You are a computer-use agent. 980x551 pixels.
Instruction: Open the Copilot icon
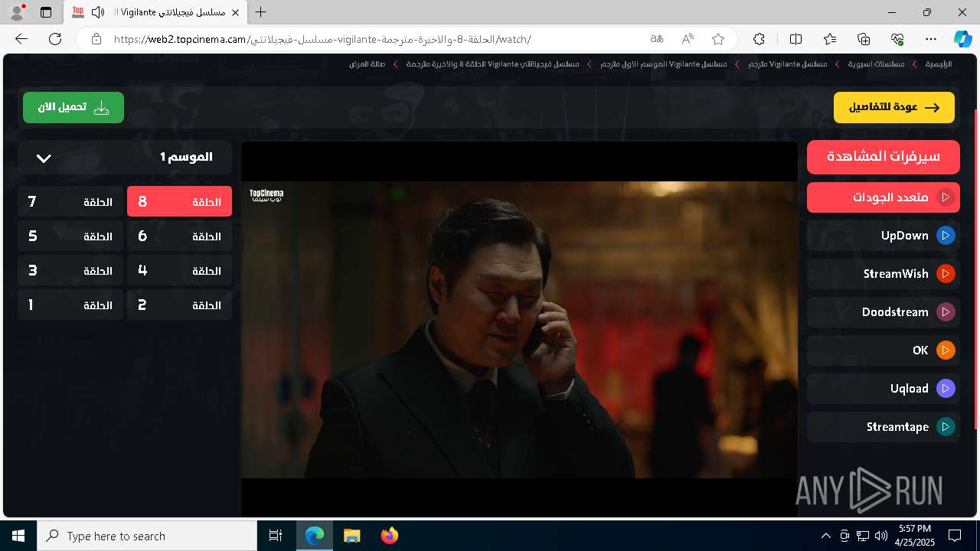(x=962, y=39)
